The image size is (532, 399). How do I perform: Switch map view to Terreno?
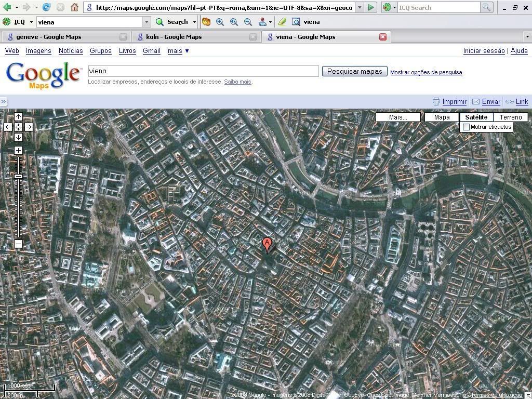[510, 117]
